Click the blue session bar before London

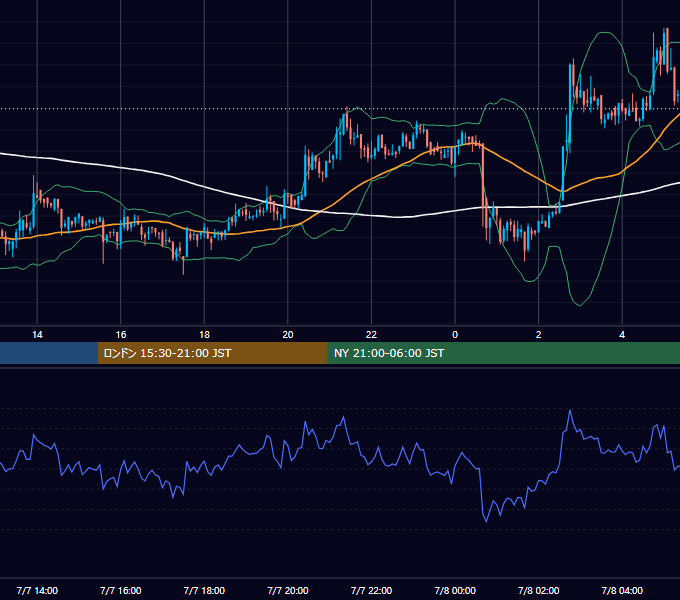coord(49,353)
